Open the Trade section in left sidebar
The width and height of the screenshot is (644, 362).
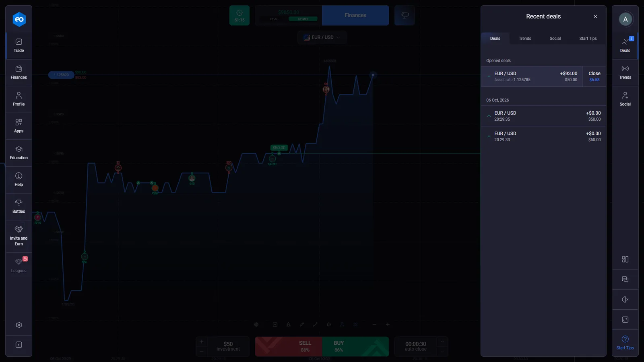pyautogui.click(x=19, y=46)
